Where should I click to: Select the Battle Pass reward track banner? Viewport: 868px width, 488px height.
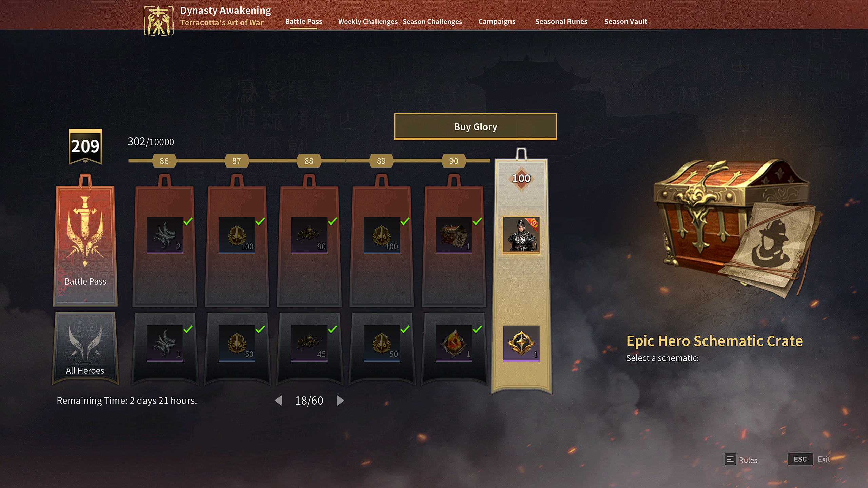click(85, 240)
